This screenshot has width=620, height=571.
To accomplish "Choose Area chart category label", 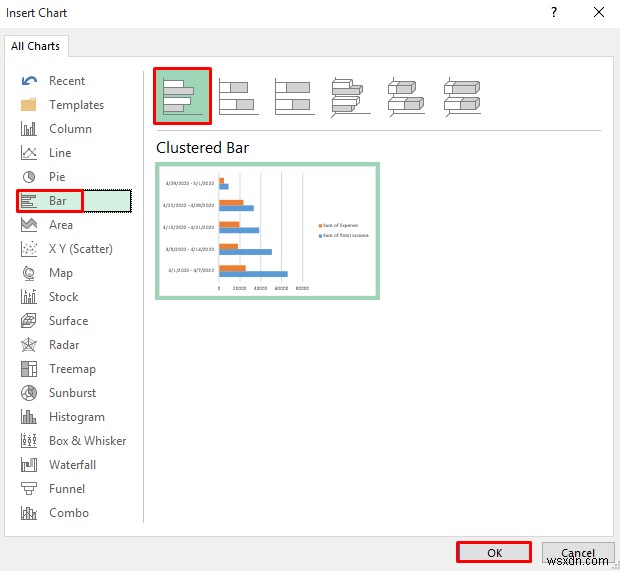I will [61, 225].
